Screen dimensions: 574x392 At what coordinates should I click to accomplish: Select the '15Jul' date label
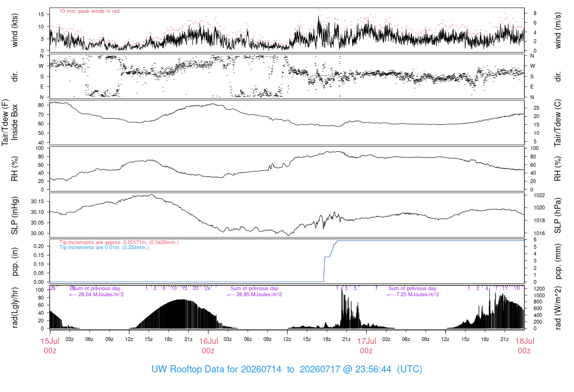tap(50, 341)
